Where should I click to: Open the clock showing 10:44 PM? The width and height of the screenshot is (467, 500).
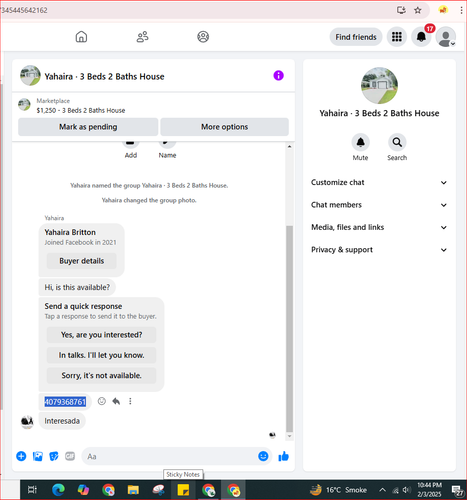point(429,490)
